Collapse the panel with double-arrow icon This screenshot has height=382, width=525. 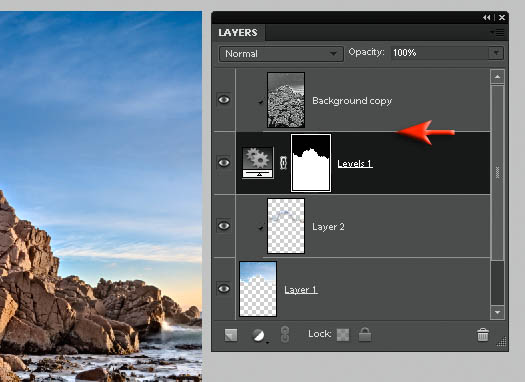(x=486, y=17)
